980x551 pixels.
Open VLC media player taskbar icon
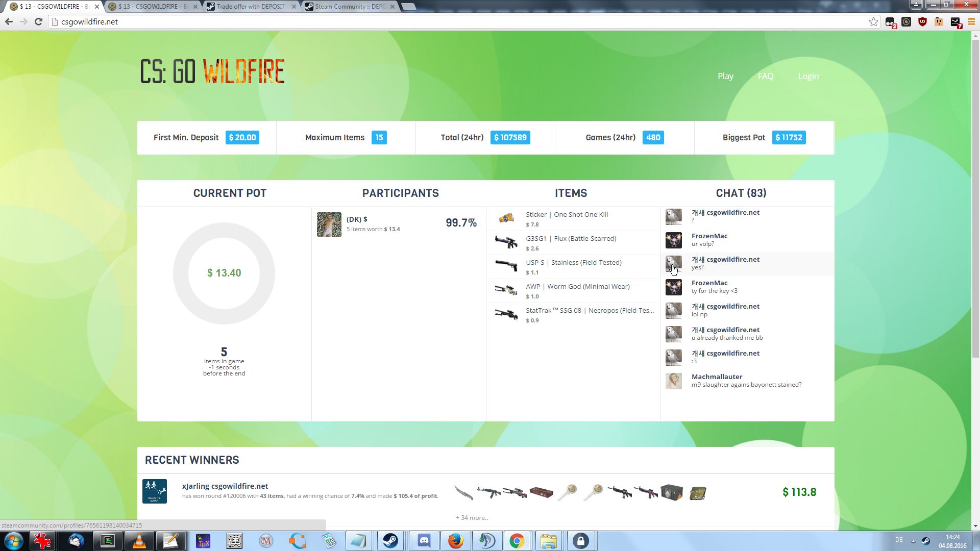click(139, 541)
